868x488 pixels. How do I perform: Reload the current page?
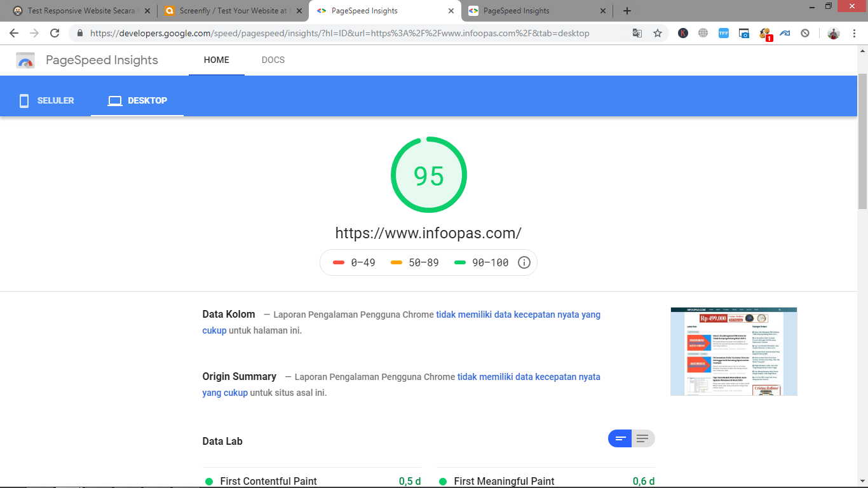(55, 33)
